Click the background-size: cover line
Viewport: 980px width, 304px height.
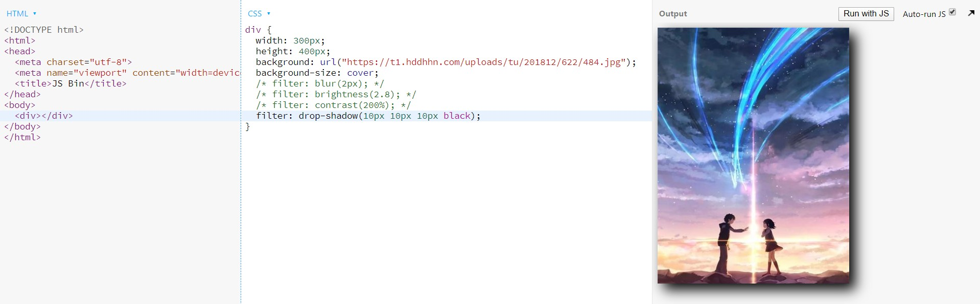[317, 73]
